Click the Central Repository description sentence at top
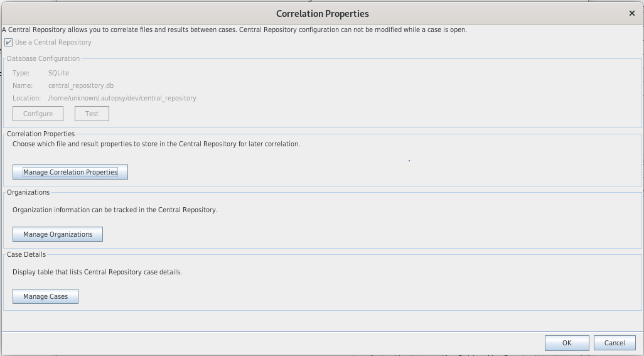644x356 pixels. click(x=234, y=30)
